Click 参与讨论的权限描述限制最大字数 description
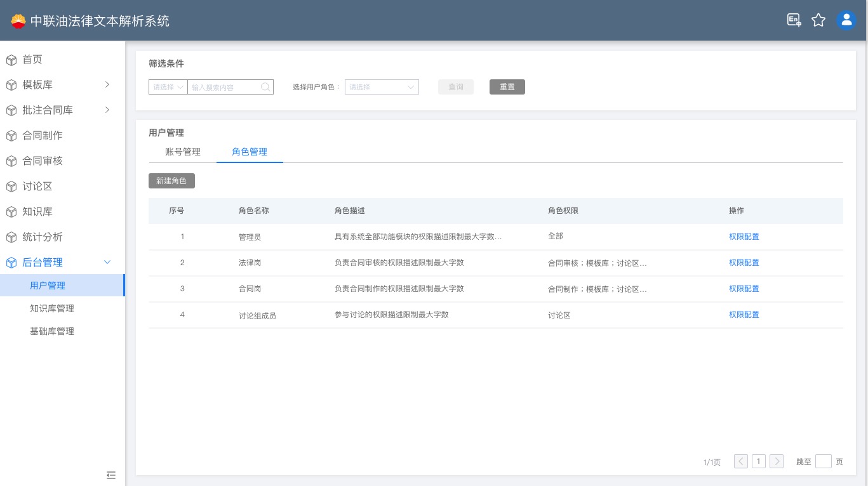Image resolution: width=868 pixels, height=486 pixels. pos(392,315)
